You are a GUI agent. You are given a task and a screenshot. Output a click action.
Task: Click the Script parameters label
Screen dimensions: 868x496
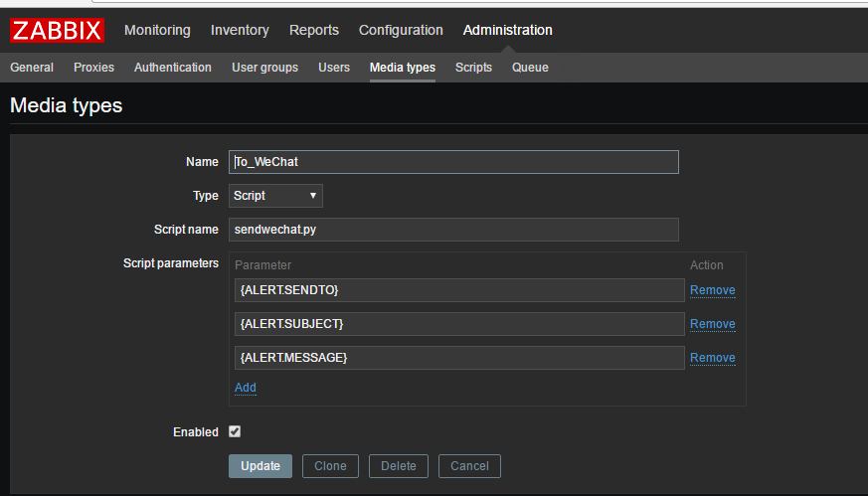170,263
